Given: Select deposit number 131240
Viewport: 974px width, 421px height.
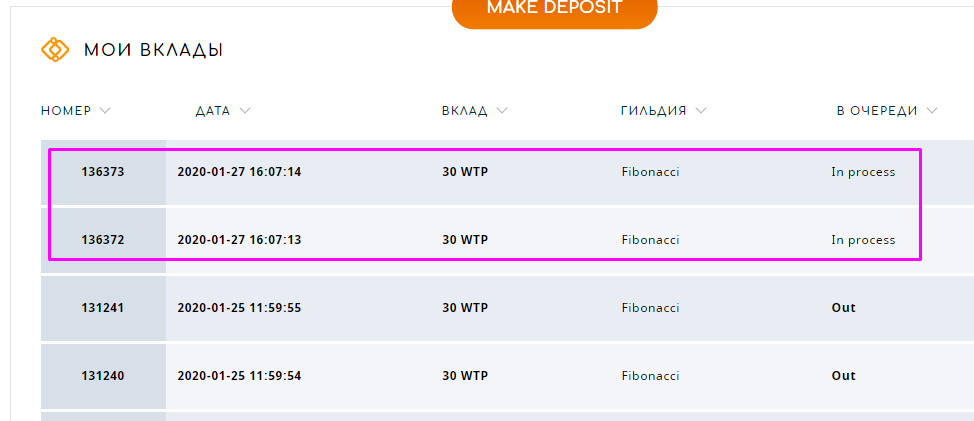Looking at the screenshot, I should coord(102,376).
